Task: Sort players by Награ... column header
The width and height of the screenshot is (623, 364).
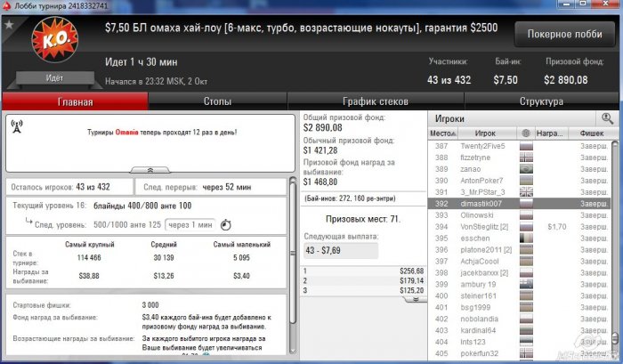Action: point(550,133)
